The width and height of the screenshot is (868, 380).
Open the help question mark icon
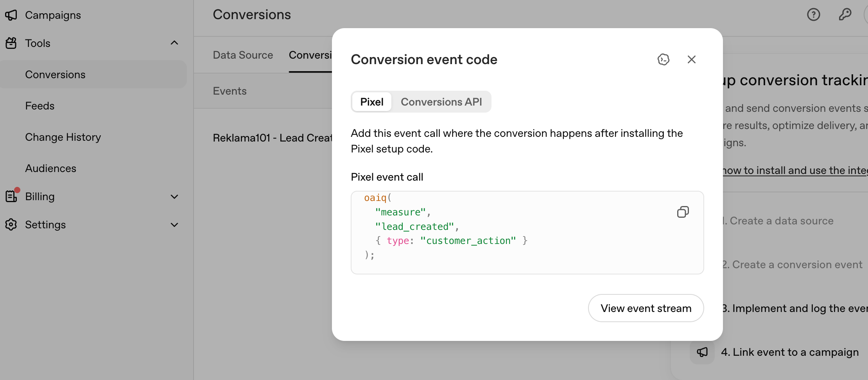pos(813,14)
